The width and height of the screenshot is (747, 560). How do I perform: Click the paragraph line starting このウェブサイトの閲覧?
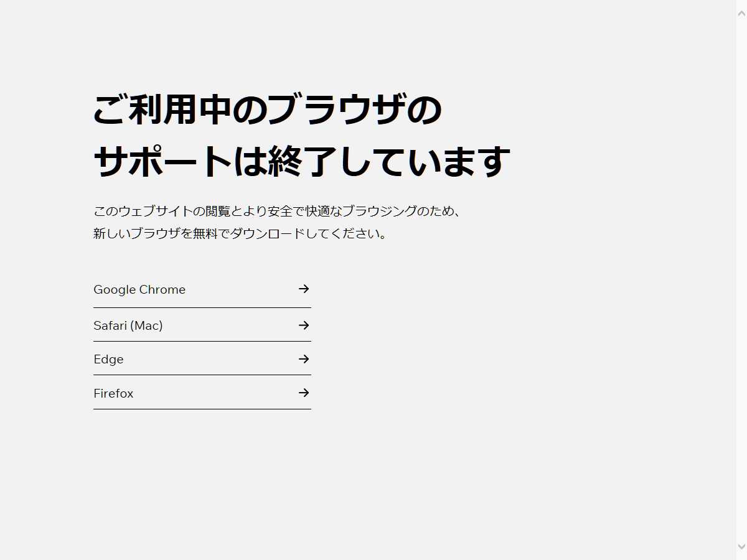pos(277,211)
